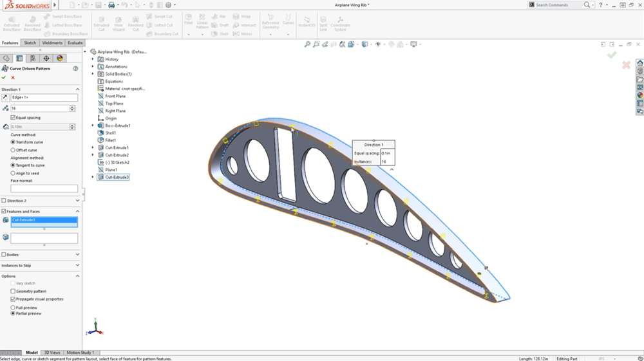Open the Motion Study 1 tab
The width and height of the screenshot is (644, 361).
[80, 353]
